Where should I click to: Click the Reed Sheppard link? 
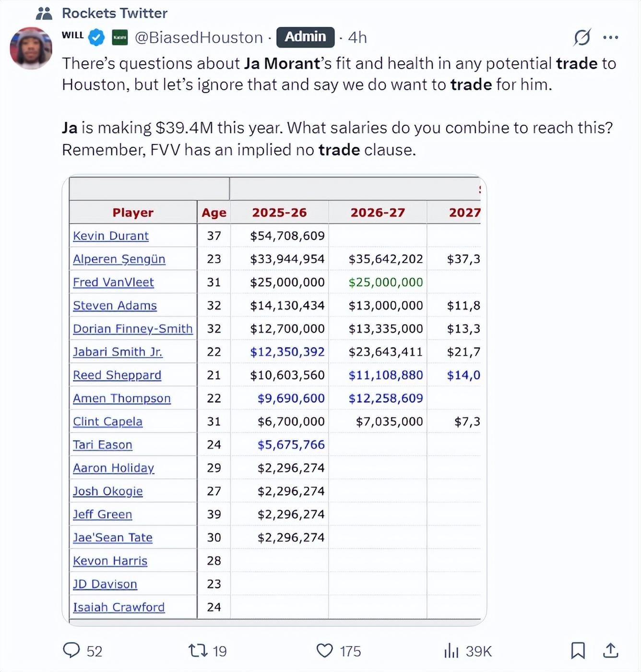click(x=117, y=375)
